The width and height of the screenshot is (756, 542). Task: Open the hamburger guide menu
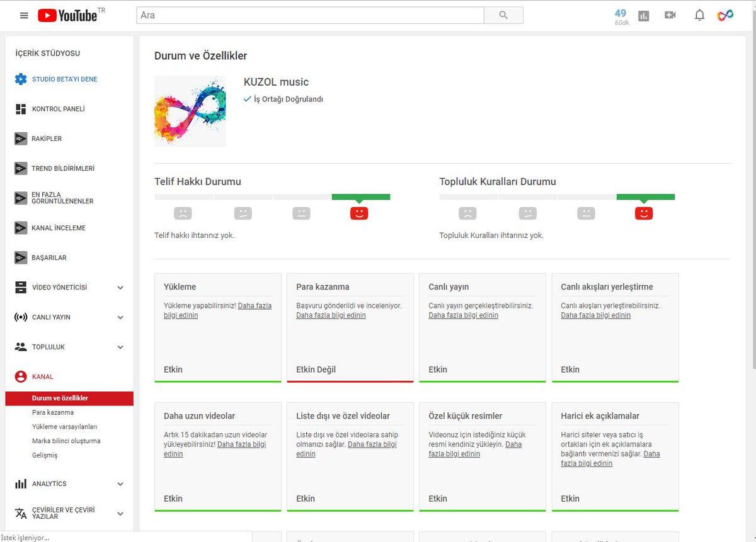tap(24, 15)
